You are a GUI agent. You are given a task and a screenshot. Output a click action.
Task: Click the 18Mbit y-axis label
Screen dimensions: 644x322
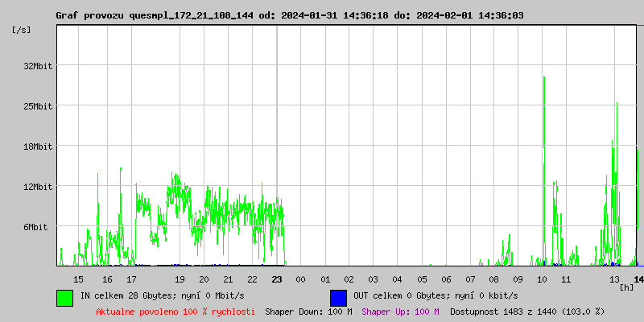pos(38,147)
